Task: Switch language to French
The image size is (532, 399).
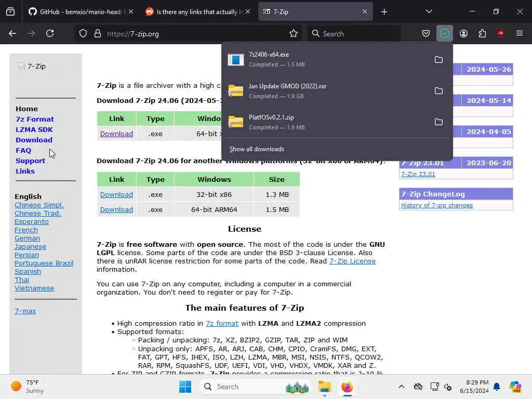Action: coord(26,230)
